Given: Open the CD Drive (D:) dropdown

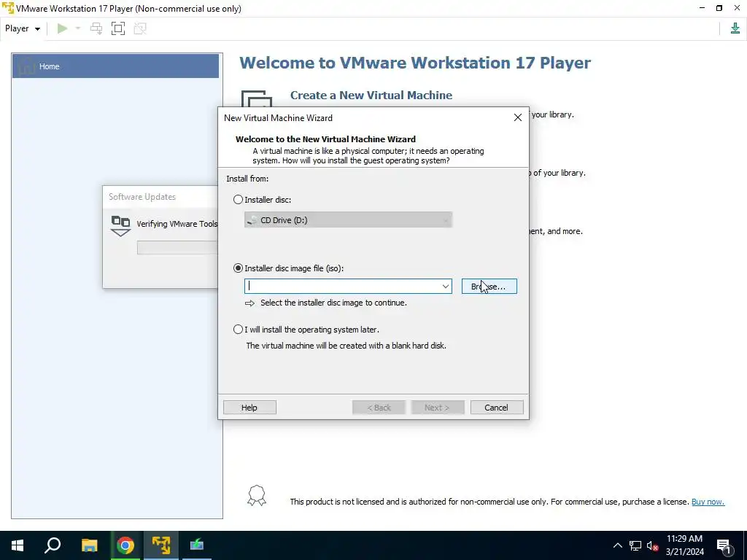Looking at the screenshot, I should click(348, 220).
